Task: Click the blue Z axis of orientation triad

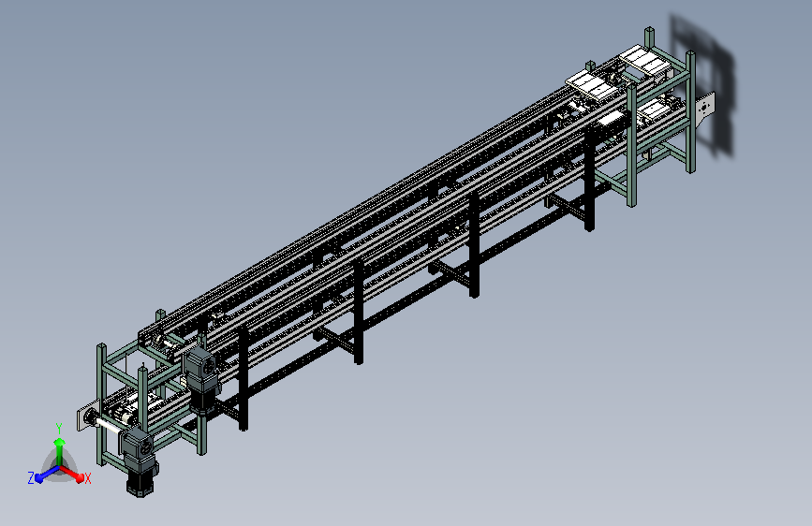Action: 42,475
